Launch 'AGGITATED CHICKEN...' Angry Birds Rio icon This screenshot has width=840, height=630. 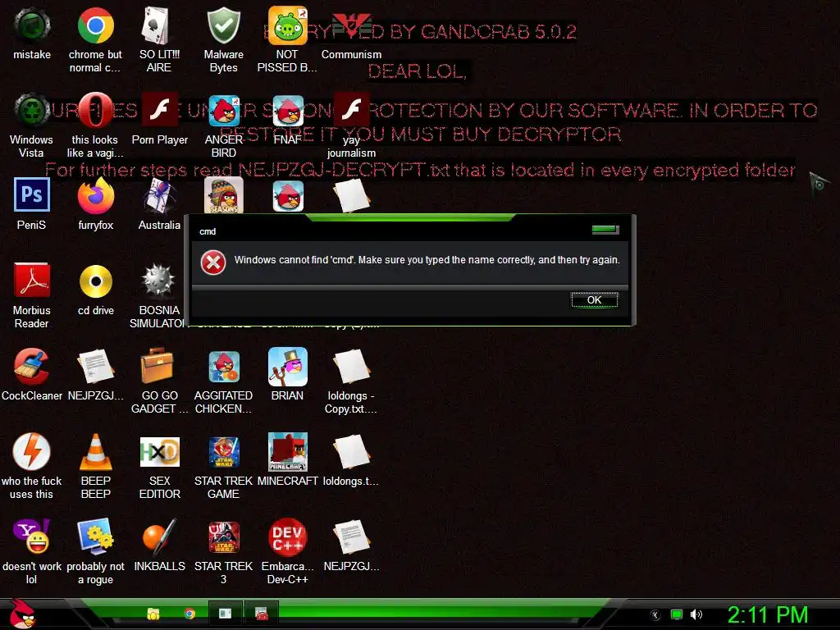(x=223, y=381)
